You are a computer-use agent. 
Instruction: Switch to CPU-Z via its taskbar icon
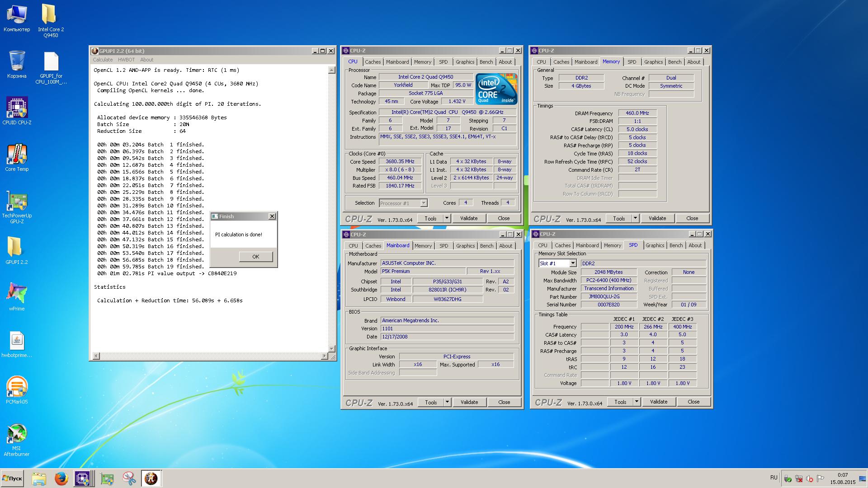[x=82, y=479]
